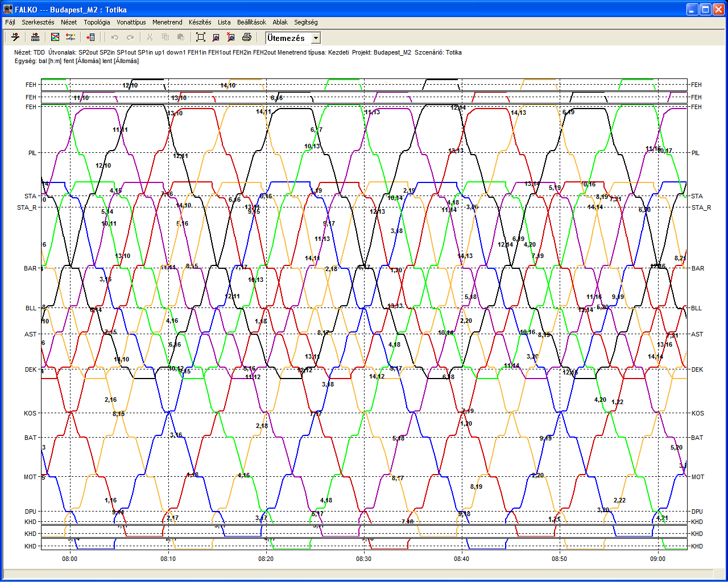This screenshot has height=582, width=728.
Task: Maximize the FALKO window
Action: pyautogui.click(x=705, y=9)
